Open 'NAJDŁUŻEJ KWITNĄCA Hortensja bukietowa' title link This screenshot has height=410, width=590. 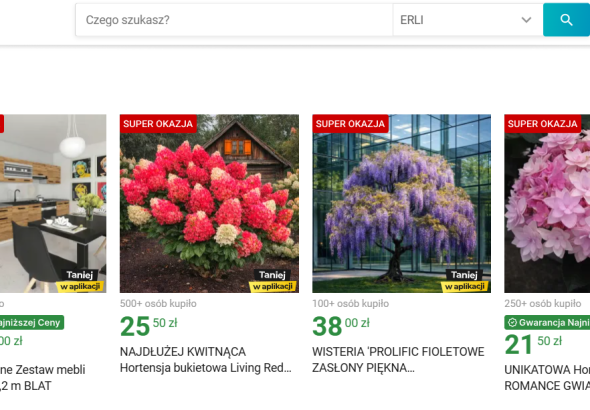(x=206, y=360)
